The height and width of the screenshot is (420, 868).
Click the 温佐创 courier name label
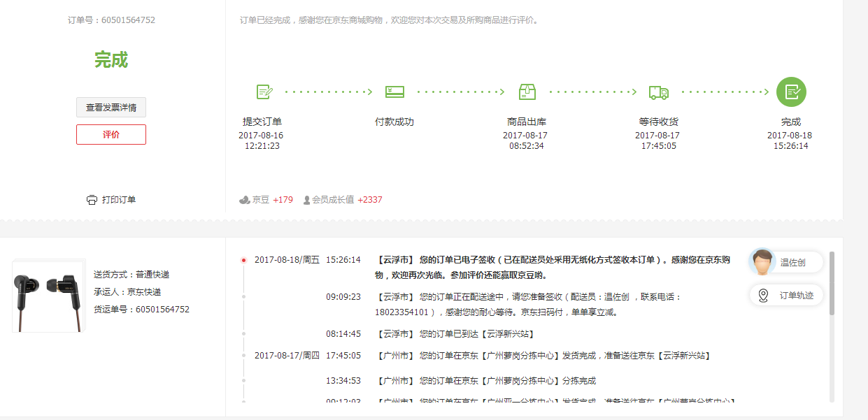click(x=792, y=263)
